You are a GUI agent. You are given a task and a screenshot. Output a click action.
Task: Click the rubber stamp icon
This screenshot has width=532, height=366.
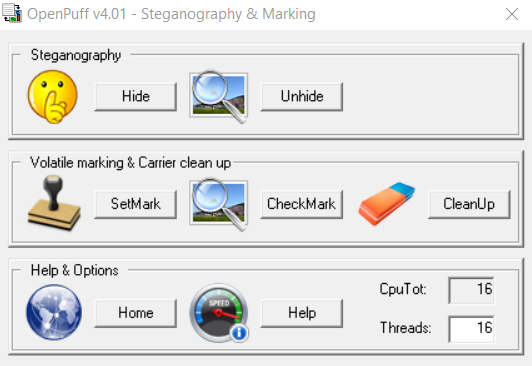click(54, 204)
